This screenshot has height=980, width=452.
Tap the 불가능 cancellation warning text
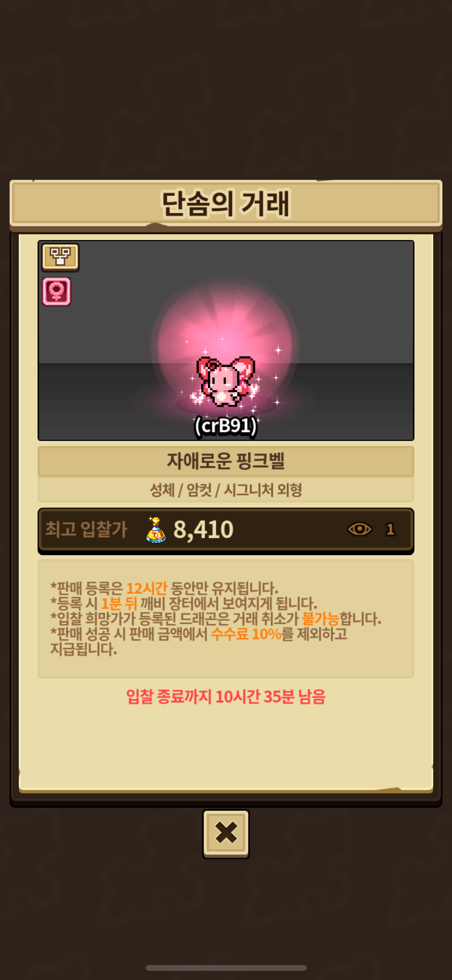pos(321,619)
